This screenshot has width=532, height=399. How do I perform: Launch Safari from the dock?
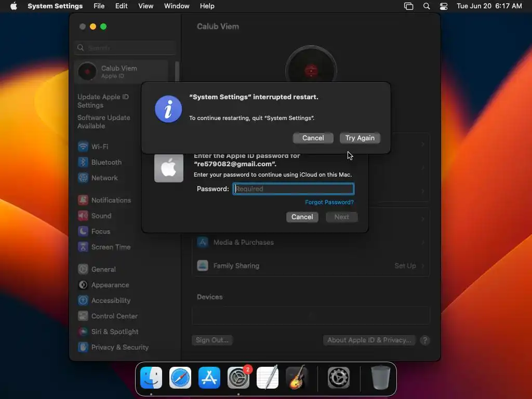180,378
